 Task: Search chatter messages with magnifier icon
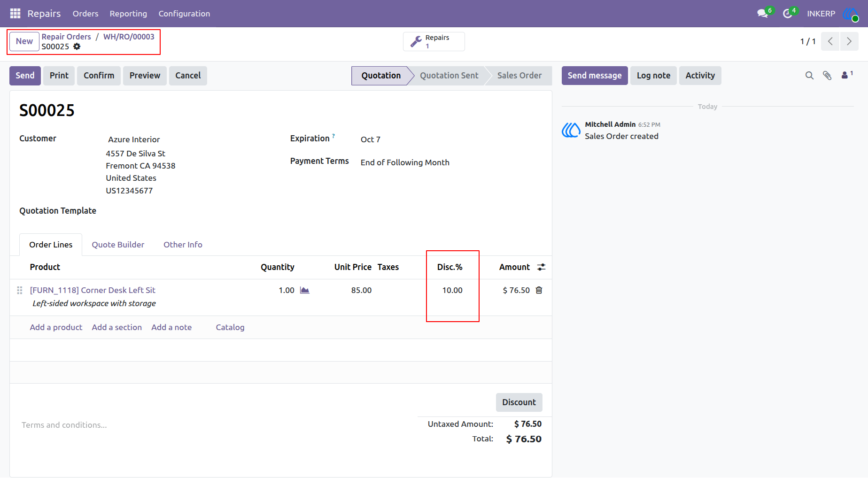point(809,76)
